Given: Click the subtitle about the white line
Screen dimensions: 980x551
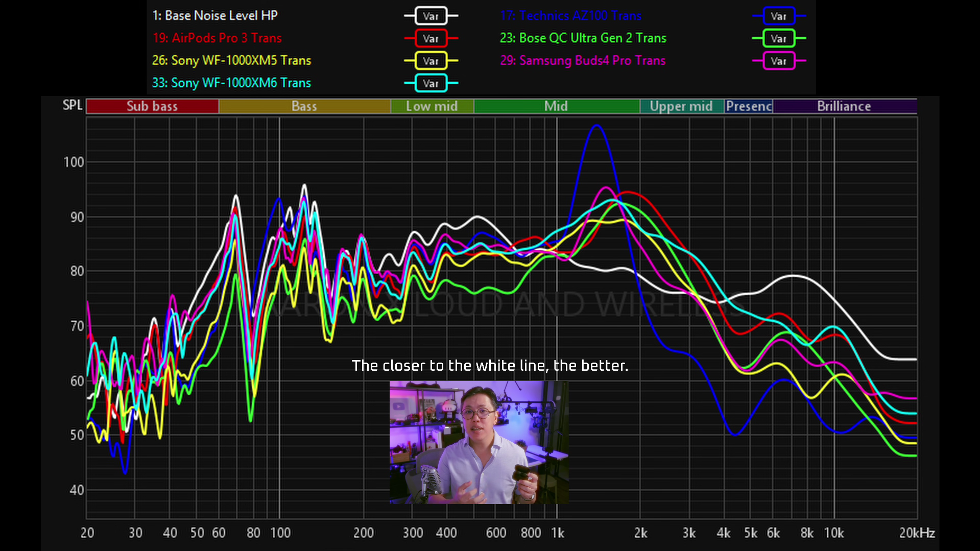Looking at the screenshot, I should [x=490, y=366].
